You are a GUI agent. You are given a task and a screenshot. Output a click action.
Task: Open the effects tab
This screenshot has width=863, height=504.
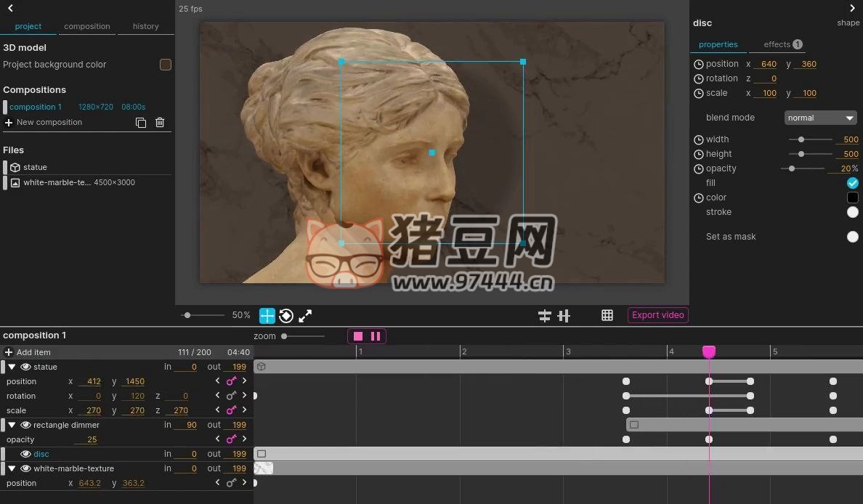782,44
